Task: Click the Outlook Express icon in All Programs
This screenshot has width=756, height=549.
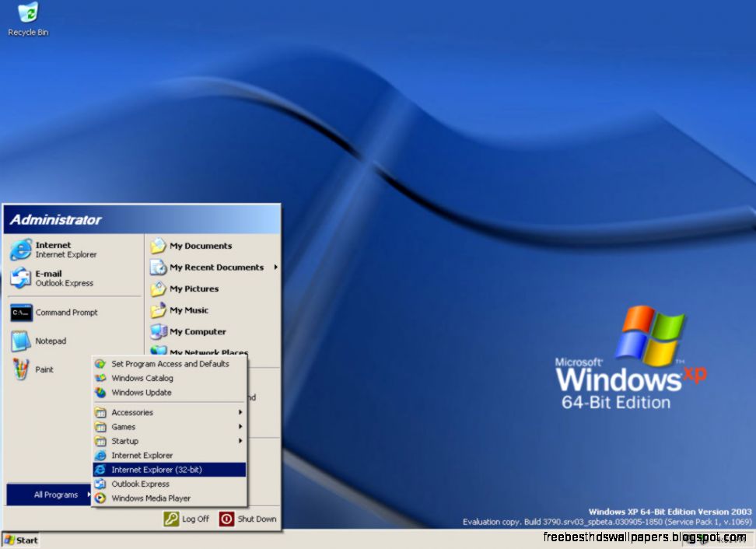Action: tap(100, 484)
